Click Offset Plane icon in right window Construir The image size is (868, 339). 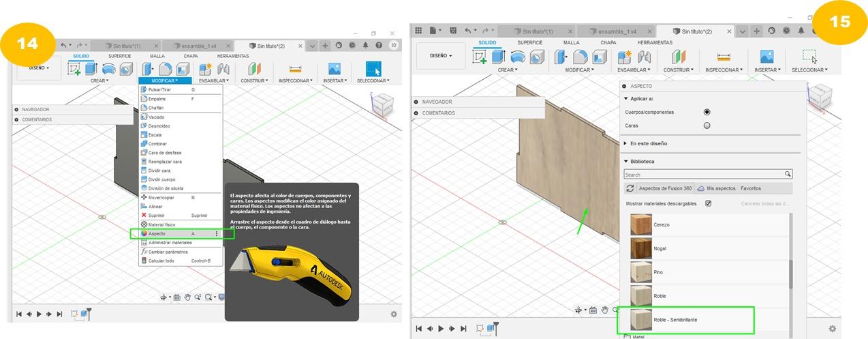coord(679,57)
